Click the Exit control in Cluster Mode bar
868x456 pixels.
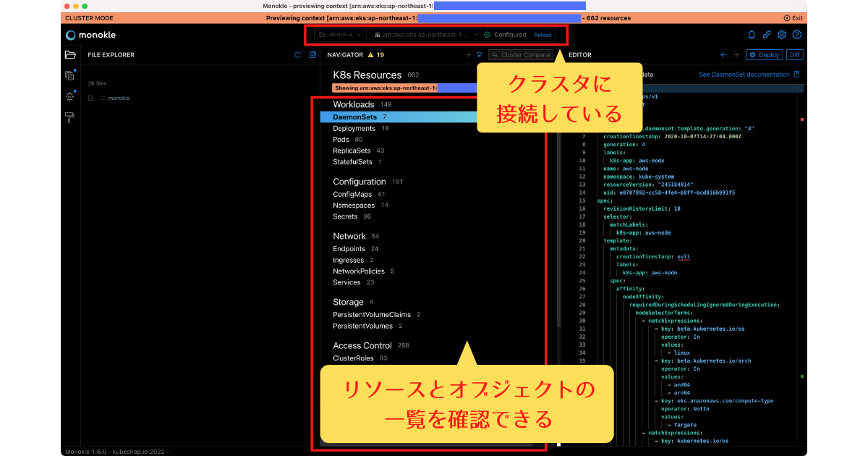[x=793, y=18]
